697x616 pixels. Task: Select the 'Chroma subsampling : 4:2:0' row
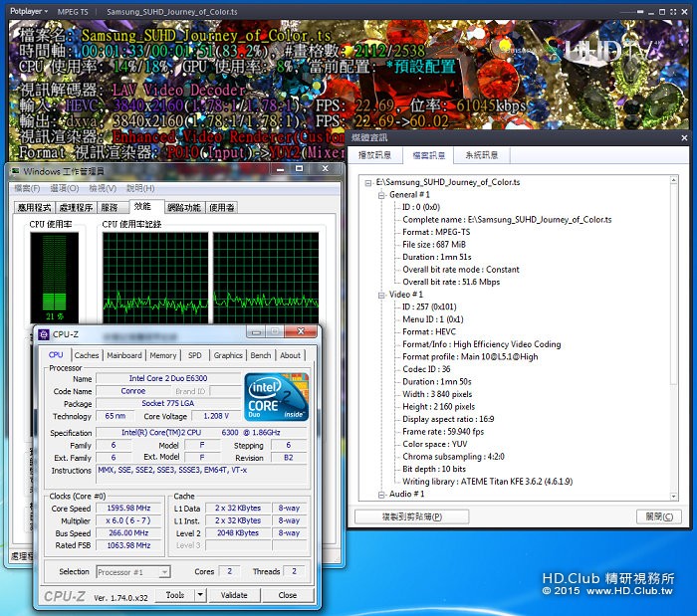tap(453, 457)
